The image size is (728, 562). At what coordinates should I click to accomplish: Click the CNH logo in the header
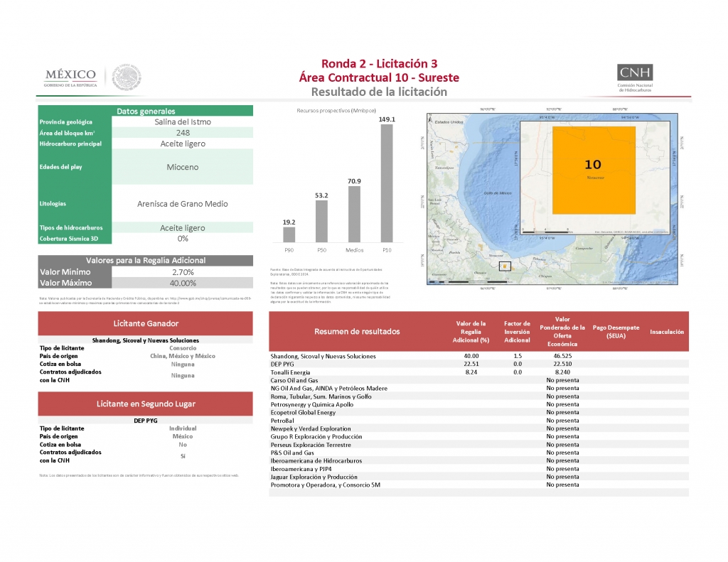tap(635, 77)
